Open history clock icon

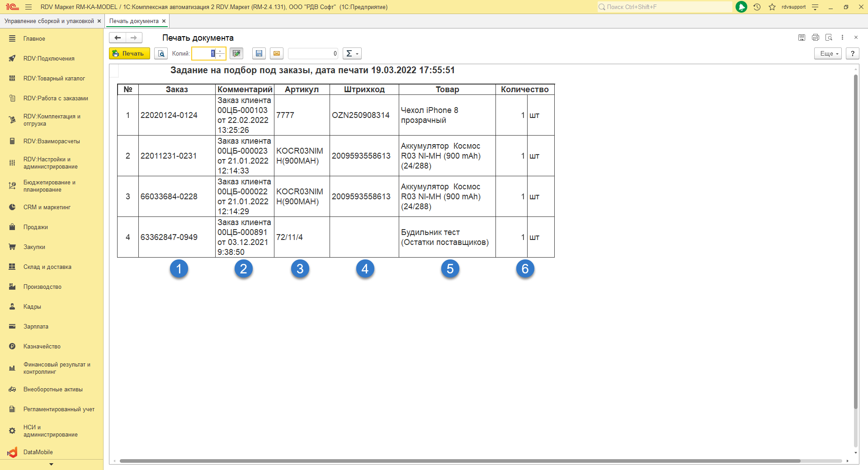[757, 7]
